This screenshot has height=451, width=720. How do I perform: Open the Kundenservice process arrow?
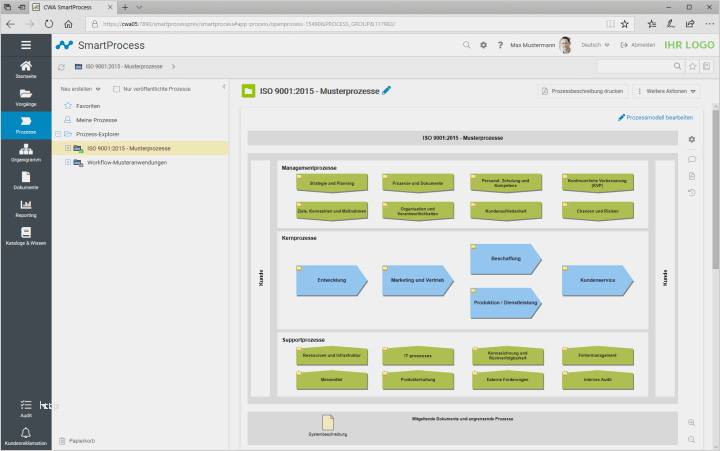coord(597,280)
